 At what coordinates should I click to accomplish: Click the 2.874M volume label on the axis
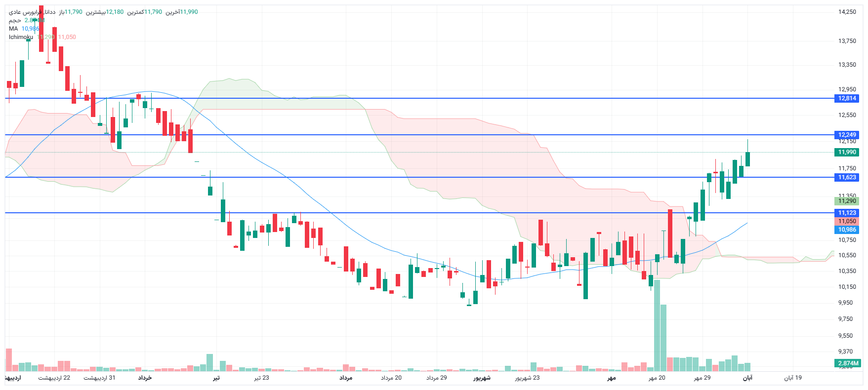(848, 363)
